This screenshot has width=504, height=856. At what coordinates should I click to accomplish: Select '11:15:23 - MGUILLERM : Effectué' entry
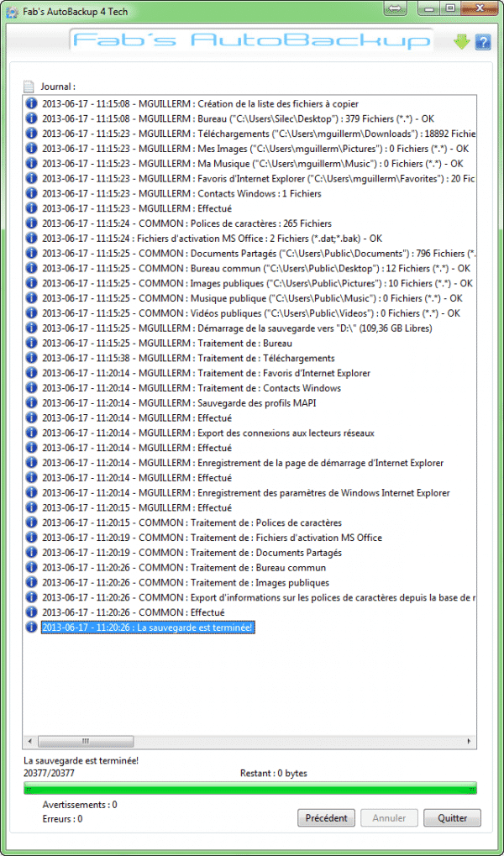(x=137, y=208)
